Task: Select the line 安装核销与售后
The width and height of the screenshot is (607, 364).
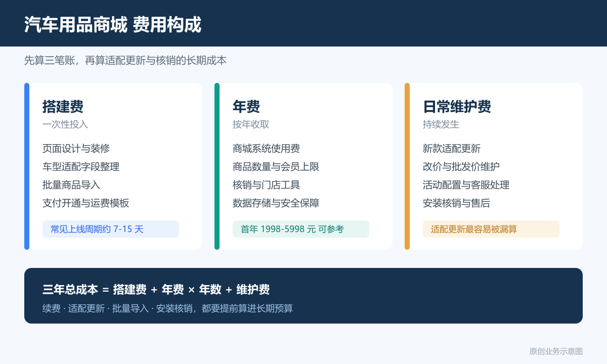Action: click(456, 203)
